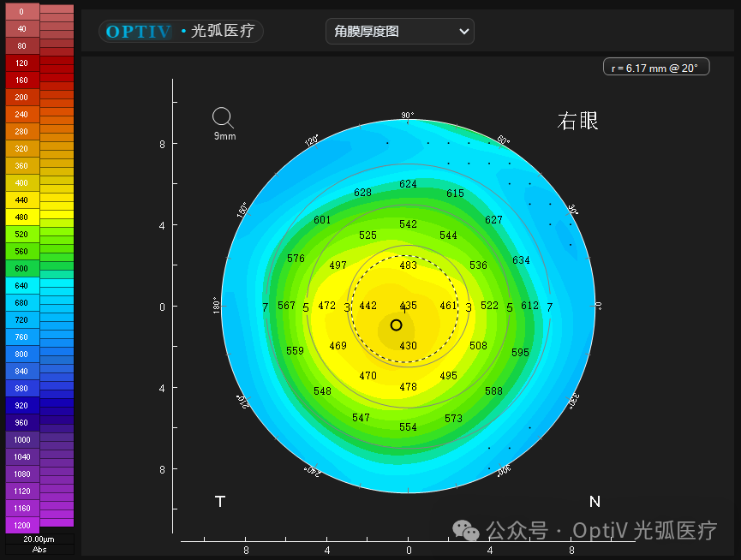Viewport: 741px width, 560px height.
Task: Select the yellow 440 color swatch
Action: [21, 200]
